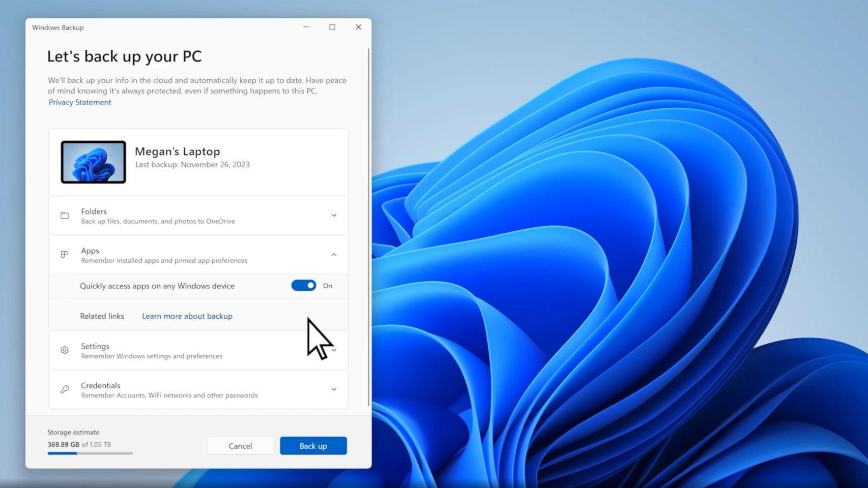Viewport: 868px width, 488px height.
Task: Minimize the Windows Backup window
Action: 306,27
